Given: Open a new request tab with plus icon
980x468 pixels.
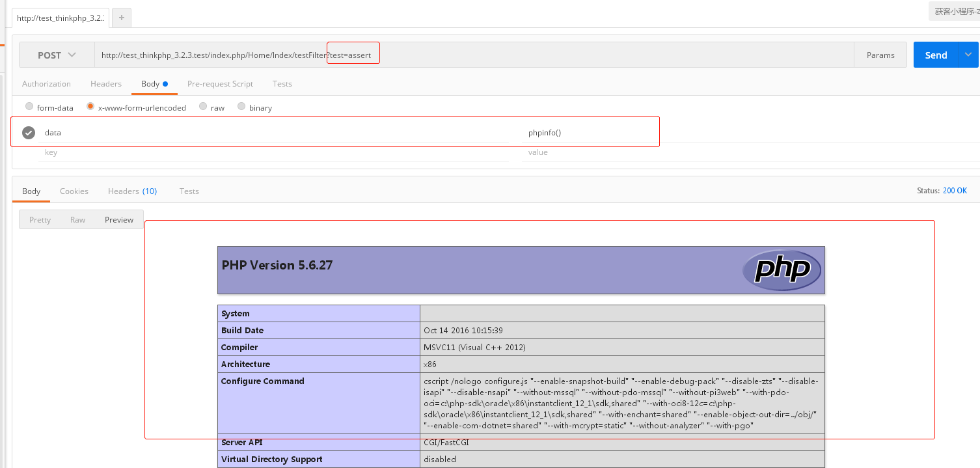Looking at the screenshot, I should coord(122,18).
